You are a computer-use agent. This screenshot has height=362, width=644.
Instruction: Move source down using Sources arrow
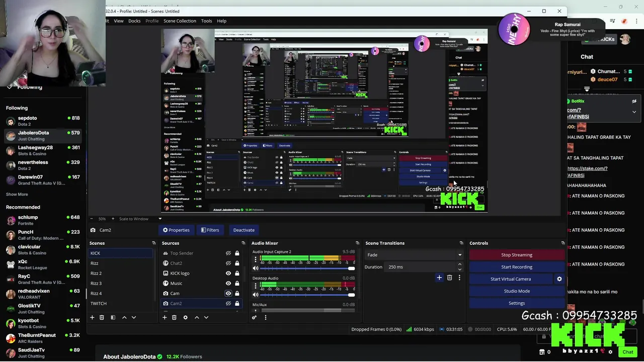[x=206, y=317]
